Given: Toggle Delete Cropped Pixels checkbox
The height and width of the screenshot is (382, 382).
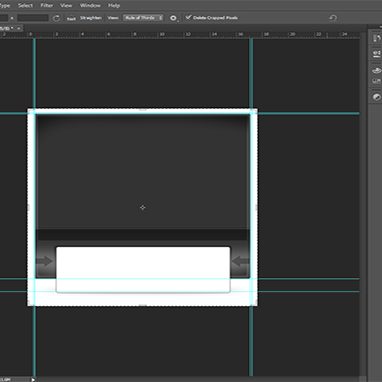Looking at the screenshot, I should coord(188,17).
